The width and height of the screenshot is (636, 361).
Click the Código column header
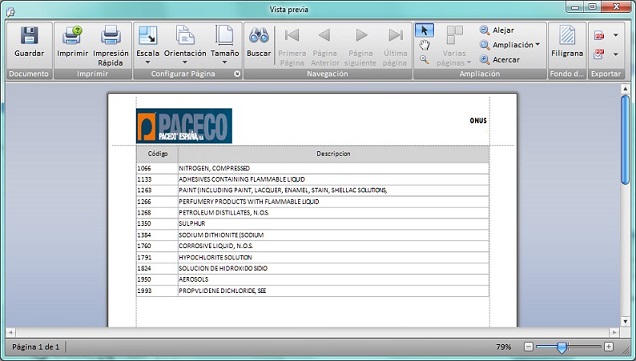157,154
